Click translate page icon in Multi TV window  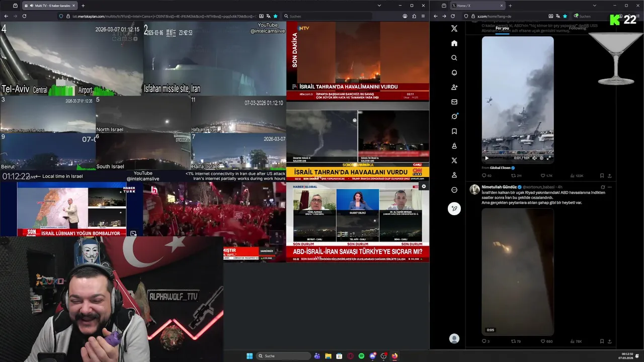[268, 16]
